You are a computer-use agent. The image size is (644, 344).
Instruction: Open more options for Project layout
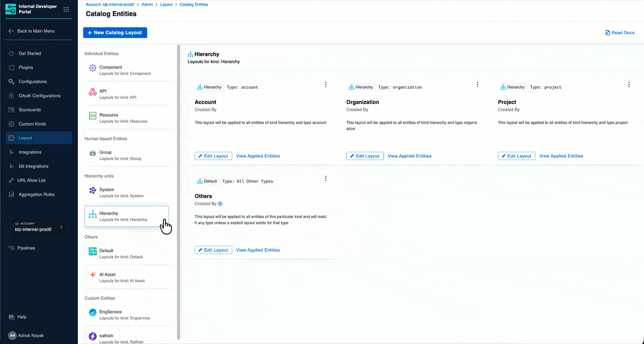[x=629, y=84]
